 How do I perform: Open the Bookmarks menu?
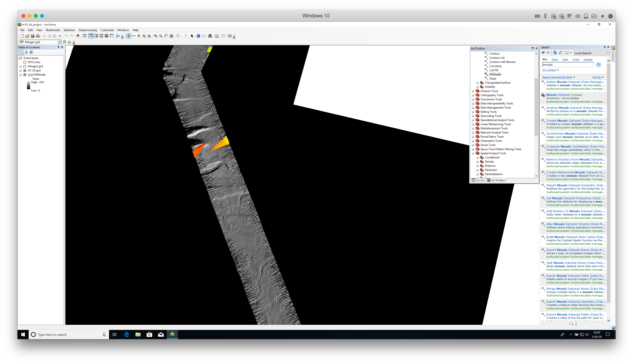(x=53, y=30)
